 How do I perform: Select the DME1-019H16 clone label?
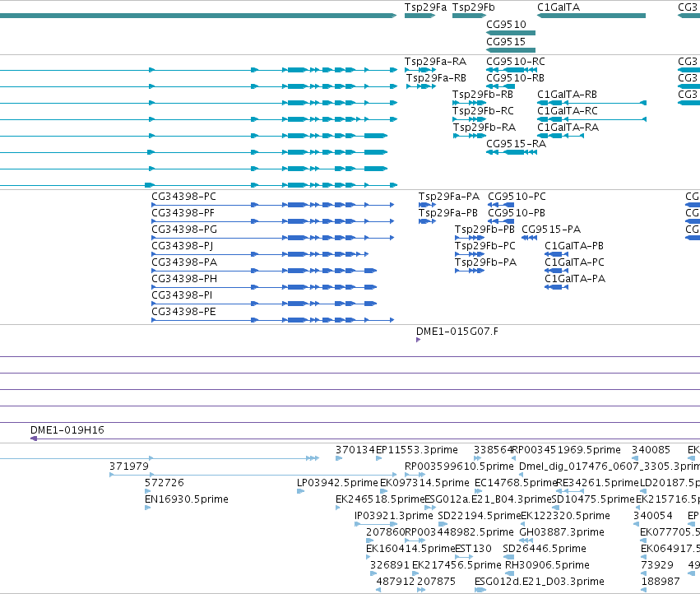coord(67,430)
